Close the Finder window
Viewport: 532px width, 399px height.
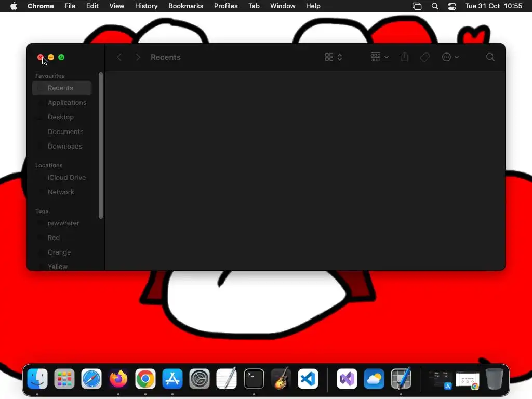[x=41, y=57]
